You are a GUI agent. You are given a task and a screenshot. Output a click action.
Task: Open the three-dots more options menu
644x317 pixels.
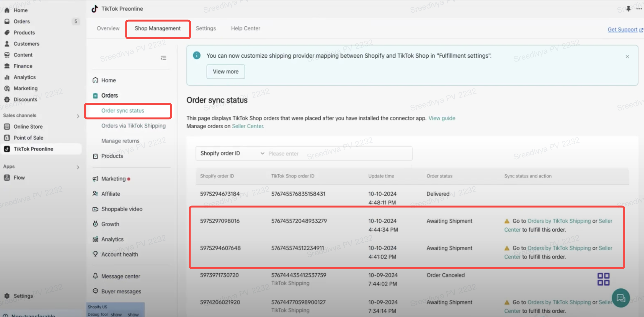click(639, 9)
